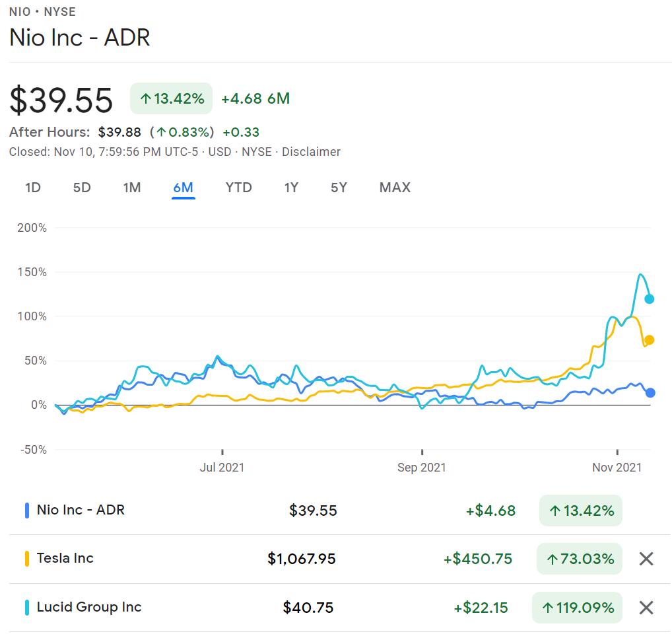The height and width of the screenshot is (638, 672).
Task: Click Tesla's 73.03% gain badge
Action: click(580, 559)
